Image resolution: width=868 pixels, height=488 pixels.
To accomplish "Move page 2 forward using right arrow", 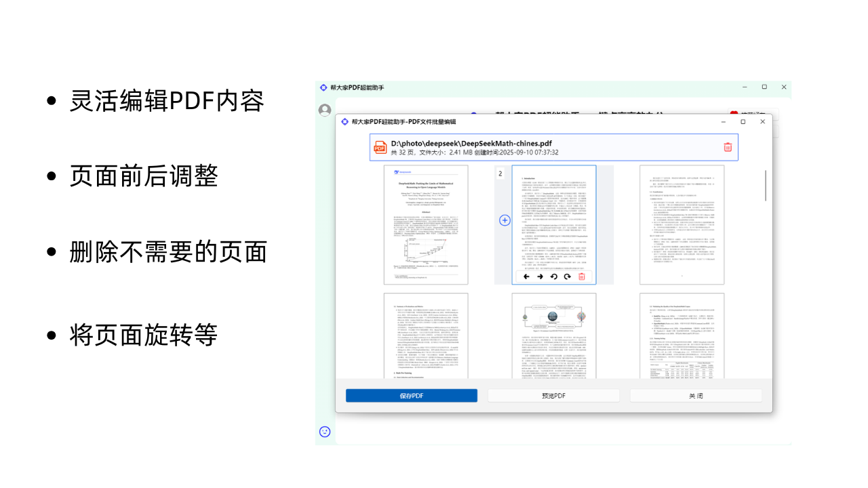I will 540,277.
